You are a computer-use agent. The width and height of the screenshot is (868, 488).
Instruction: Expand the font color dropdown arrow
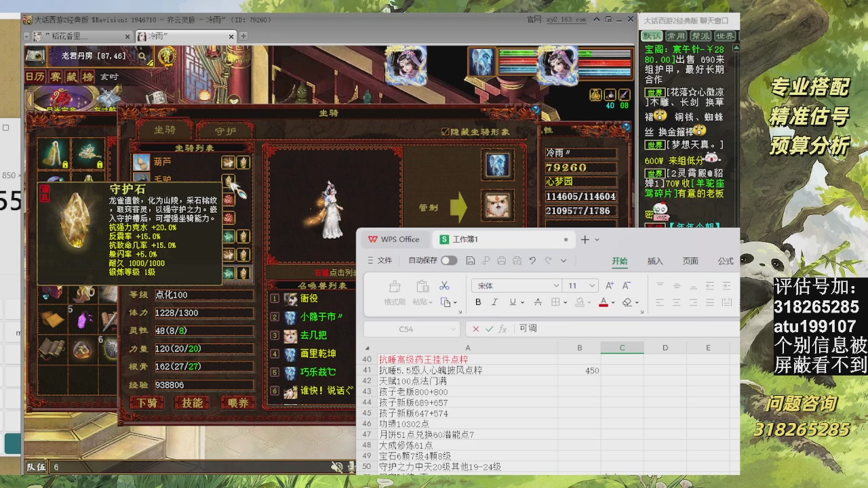point(612,303)
